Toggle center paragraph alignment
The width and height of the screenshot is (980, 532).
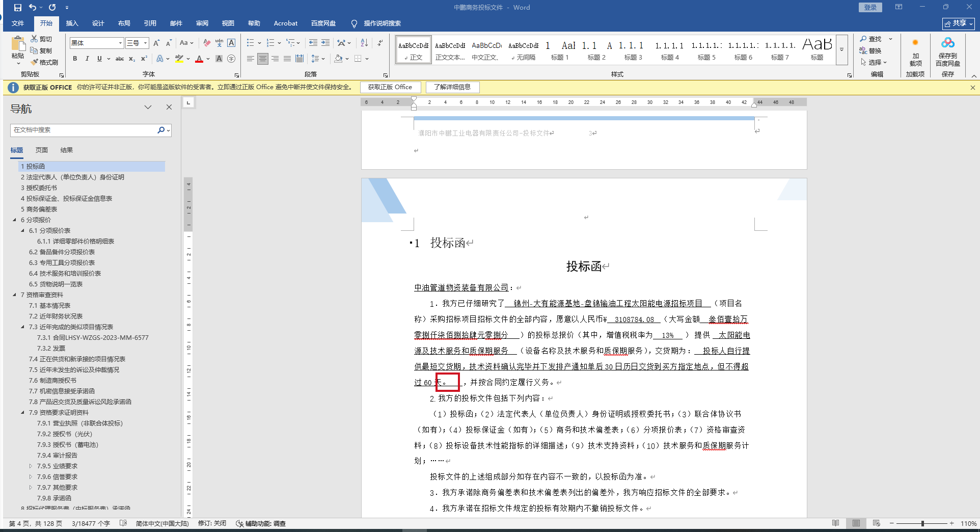pos(262,59)
